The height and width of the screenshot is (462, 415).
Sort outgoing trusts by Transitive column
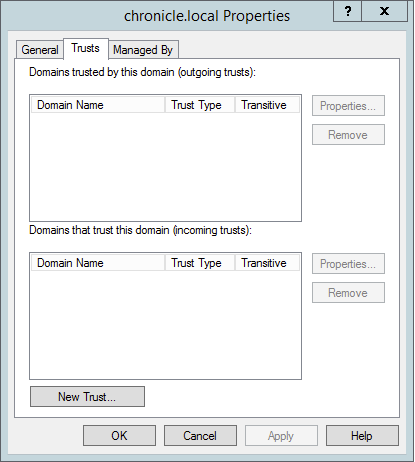pyautogui.click(x=267, y=105)
